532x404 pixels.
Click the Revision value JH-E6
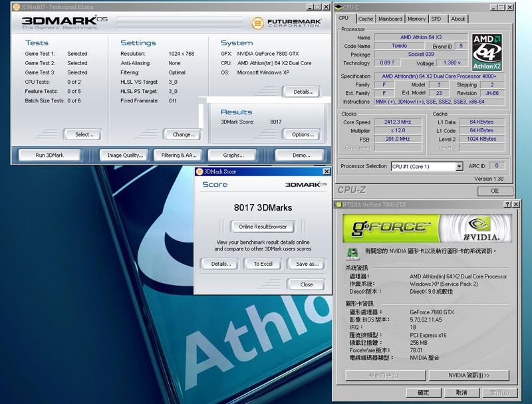(492, 93)
